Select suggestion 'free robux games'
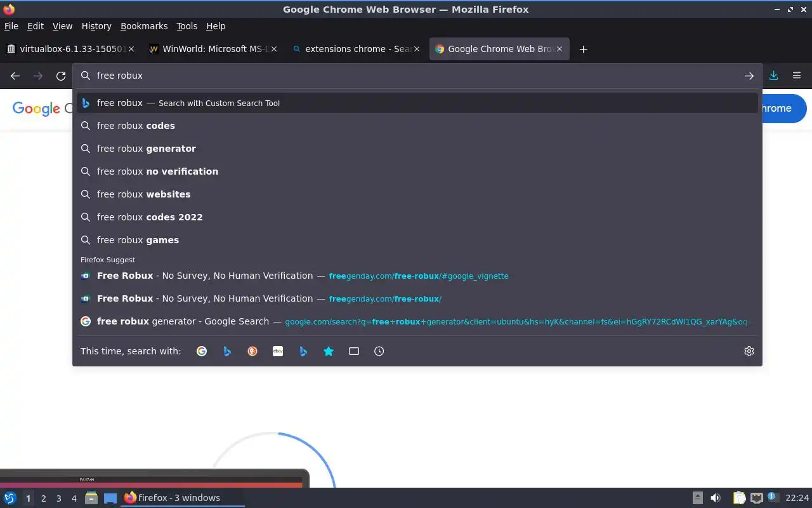812x508 pixels. tap(417, 240)
